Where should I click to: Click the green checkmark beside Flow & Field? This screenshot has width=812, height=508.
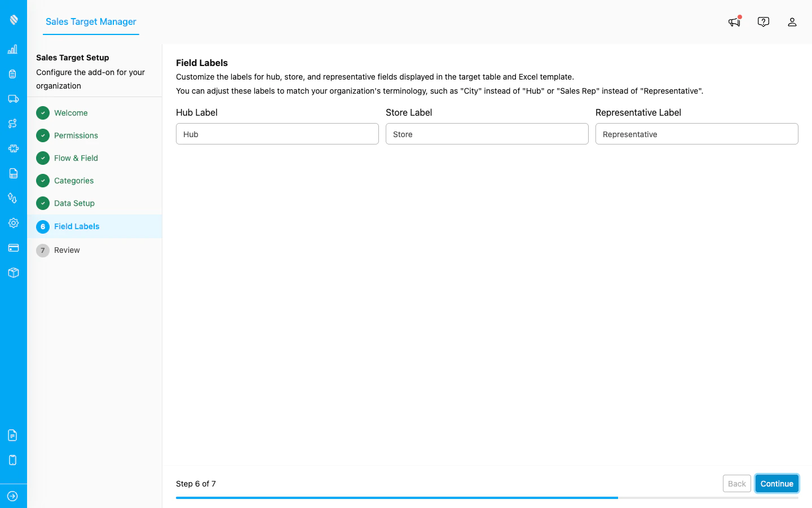[43, 158]
